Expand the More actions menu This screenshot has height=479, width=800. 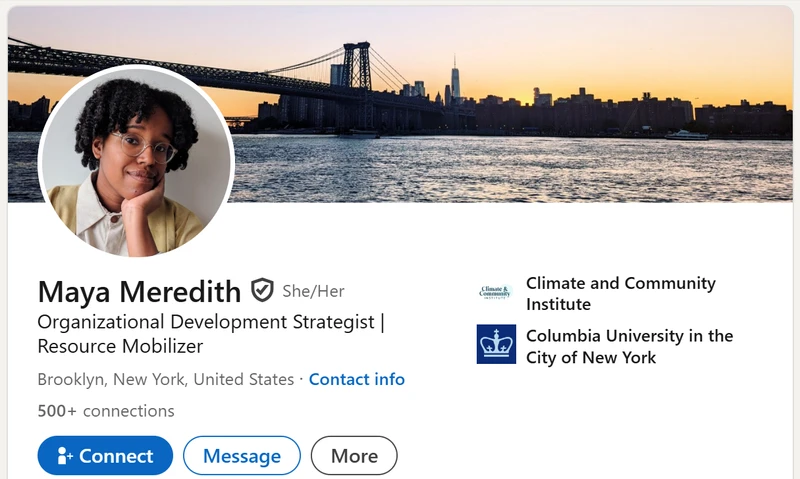[x=354, y=456]
